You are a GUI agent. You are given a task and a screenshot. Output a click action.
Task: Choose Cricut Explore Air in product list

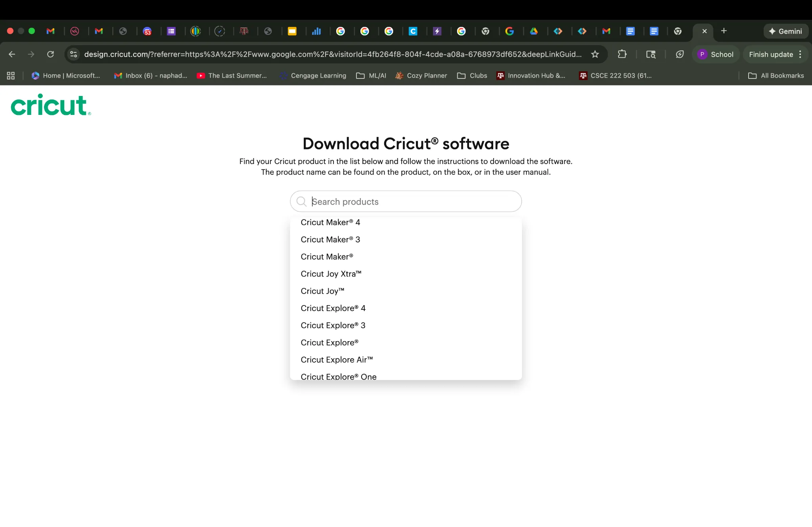pyautogui.click(x=406, y=360)
